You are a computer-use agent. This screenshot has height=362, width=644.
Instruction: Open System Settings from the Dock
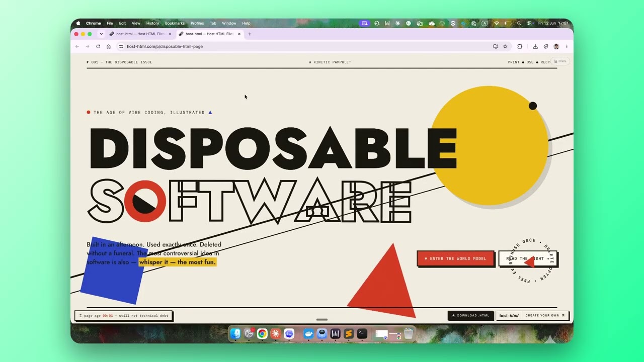[x=249, y=333]
